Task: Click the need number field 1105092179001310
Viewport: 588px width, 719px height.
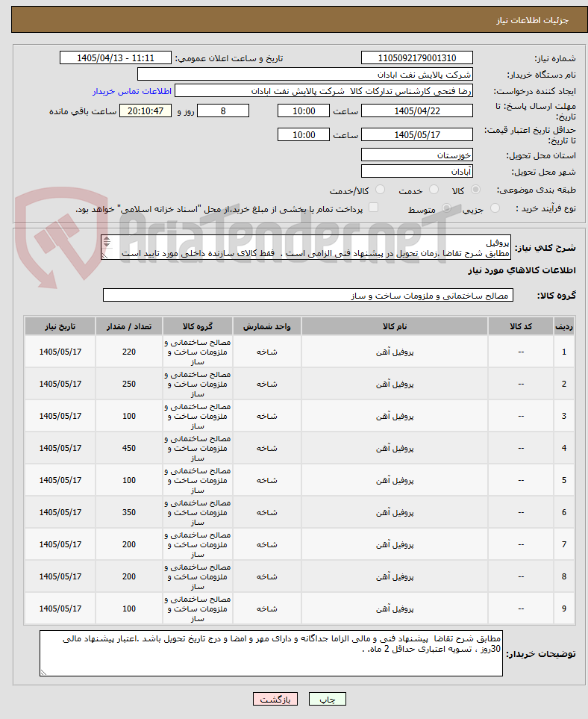Action: click(416, 57)
